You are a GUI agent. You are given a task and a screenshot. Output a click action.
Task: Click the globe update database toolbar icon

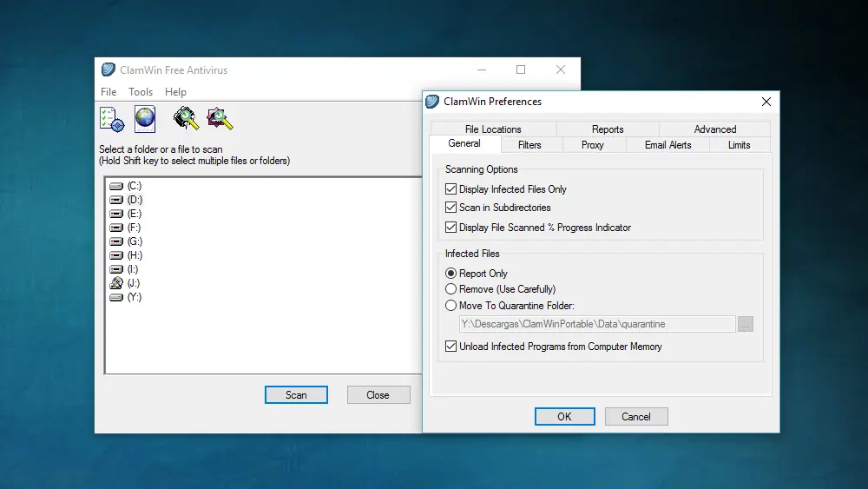pos(145,119)
